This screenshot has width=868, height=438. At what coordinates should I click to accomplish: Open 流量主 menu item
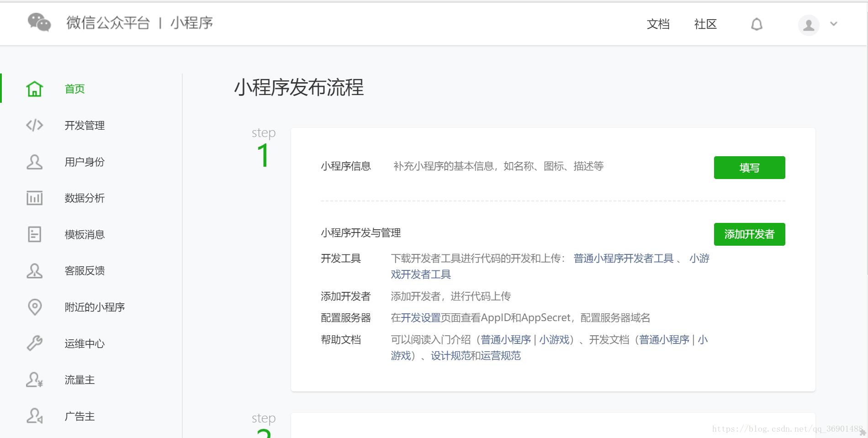80,380
